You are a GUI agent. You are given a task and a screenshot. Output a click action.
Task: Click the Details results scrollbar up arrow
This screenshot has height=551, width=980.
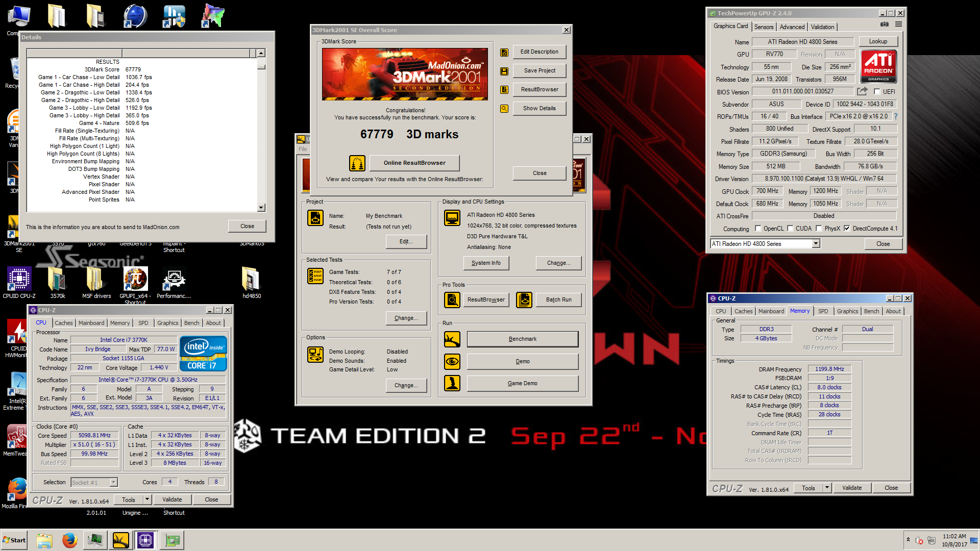click(261, 53)
